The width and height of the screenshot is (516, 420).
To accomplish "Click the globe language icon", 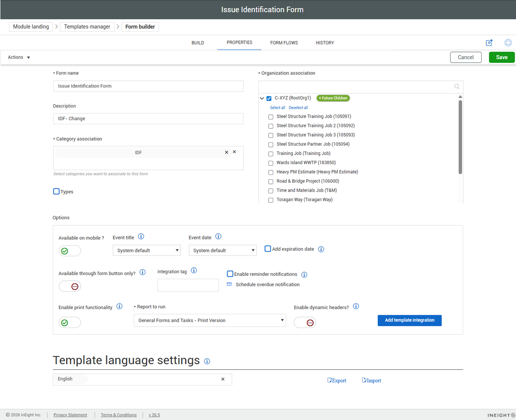I will point(508,43).
